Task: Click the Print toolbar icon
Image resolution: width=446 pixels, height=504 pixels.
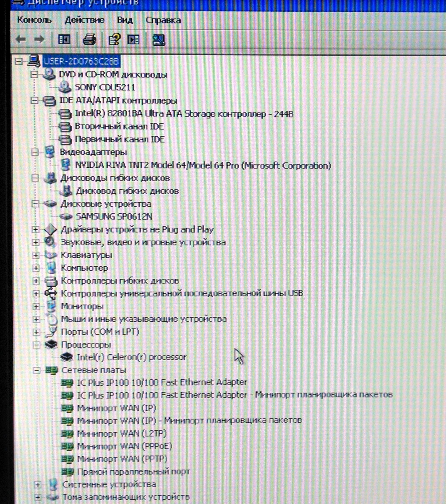Action: point(89,39)
